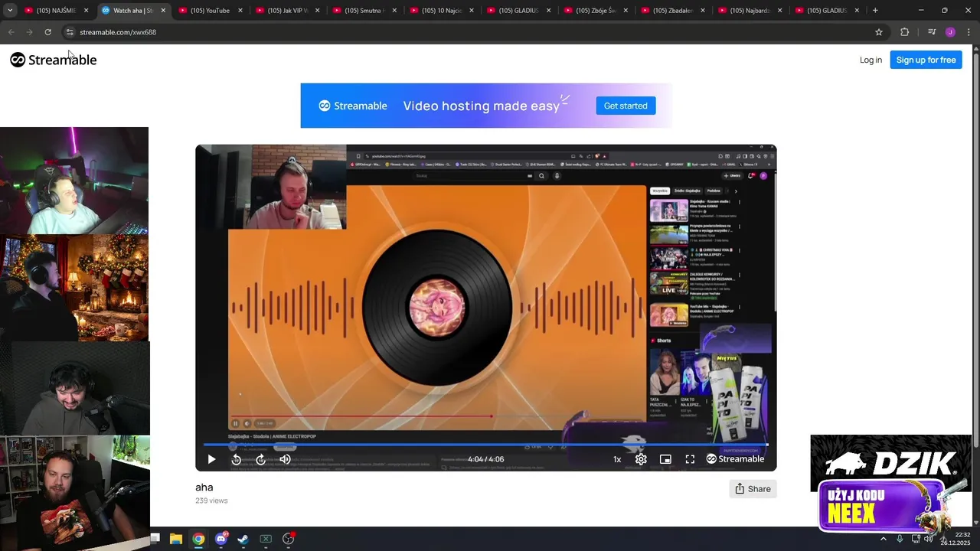The width and height of the screenshot is (980, 551).
Task: Close the (105) Smutna tab
Action: coord(394,11)
